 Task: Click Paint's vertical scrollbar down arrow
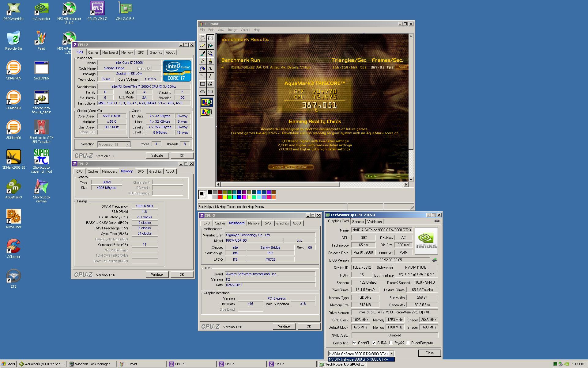411,179
